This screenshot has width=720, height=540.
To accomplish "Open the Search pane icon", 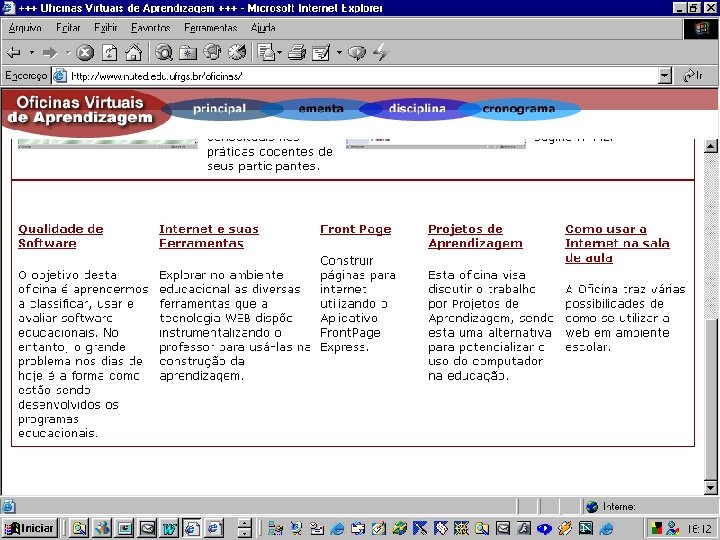I will point(164,53).
